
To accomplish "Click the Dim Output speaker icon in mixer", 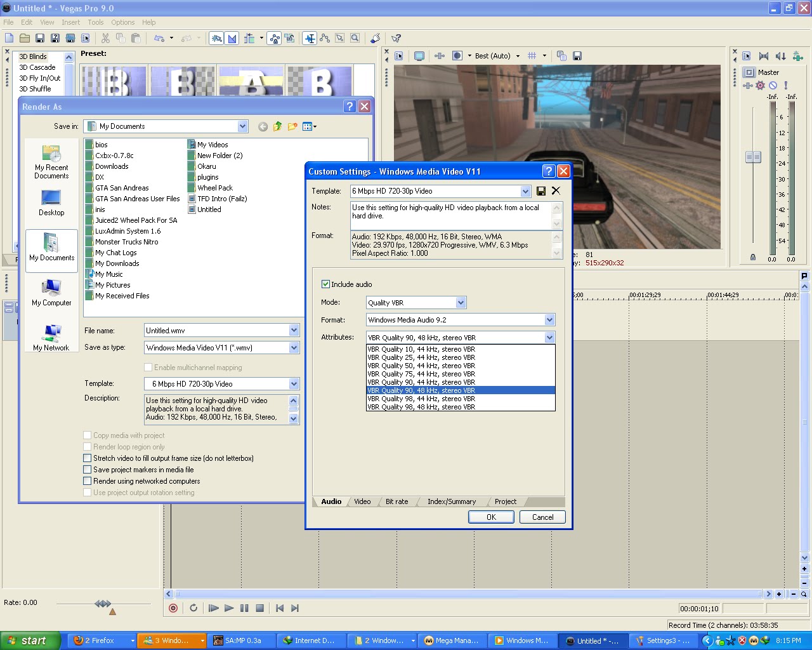I will 781,56.
